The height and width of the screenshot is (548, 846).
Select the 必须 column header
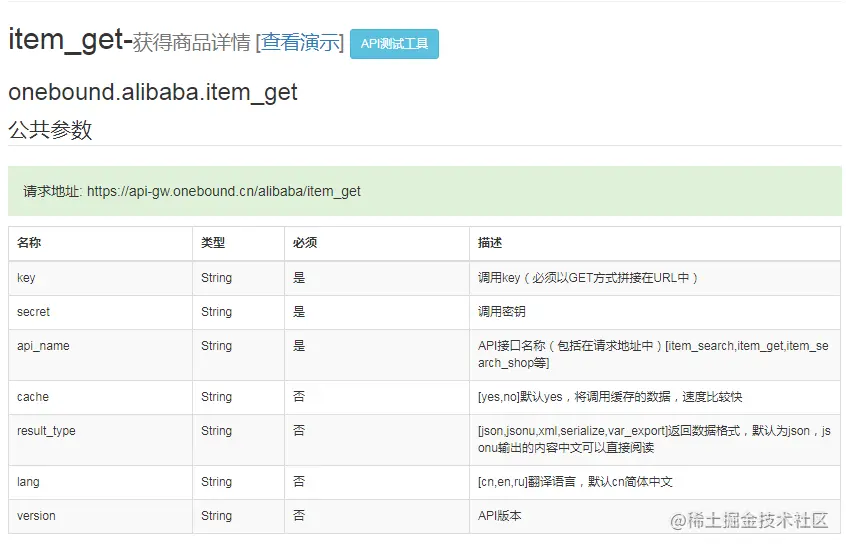pyautogui.click(x=305, y=243)
